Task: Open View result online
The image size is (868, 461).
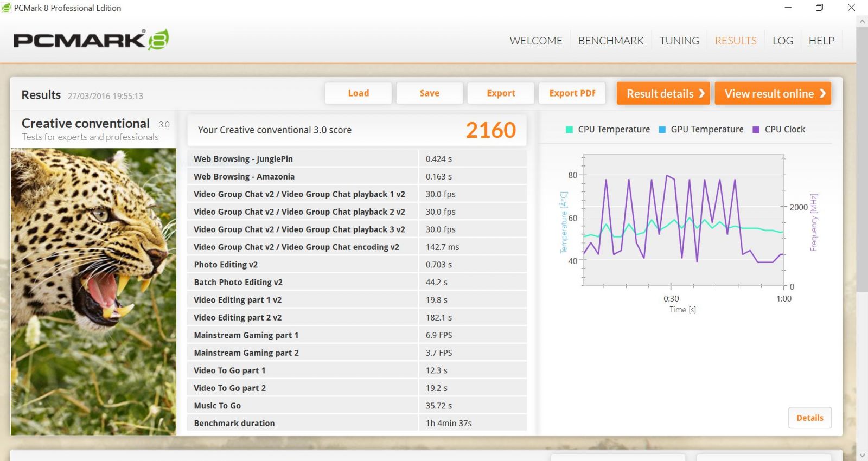Action: (773, 93)
